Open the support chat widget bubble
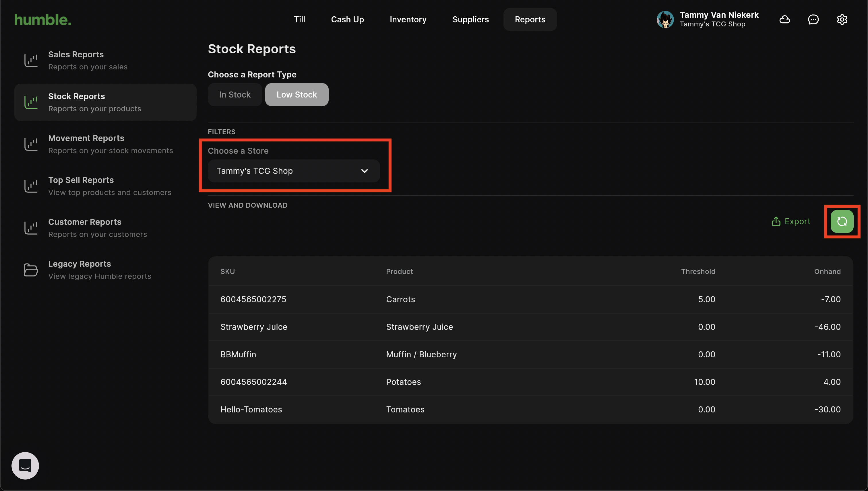 point(25,465)
